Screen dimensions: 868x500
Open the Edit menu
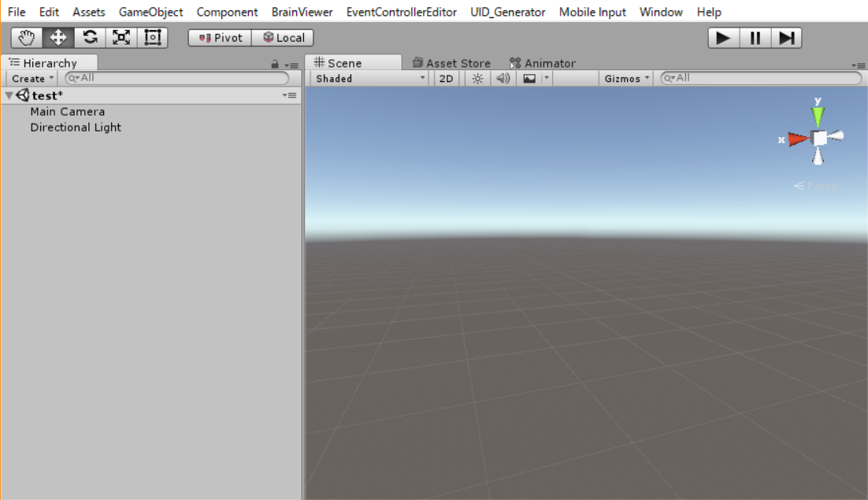coord(49,12)
